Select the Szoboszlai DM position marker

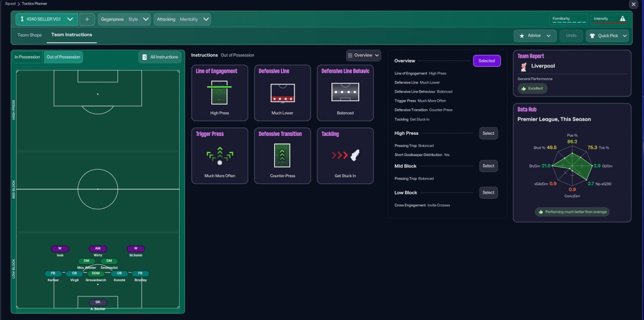coord(109,261)
